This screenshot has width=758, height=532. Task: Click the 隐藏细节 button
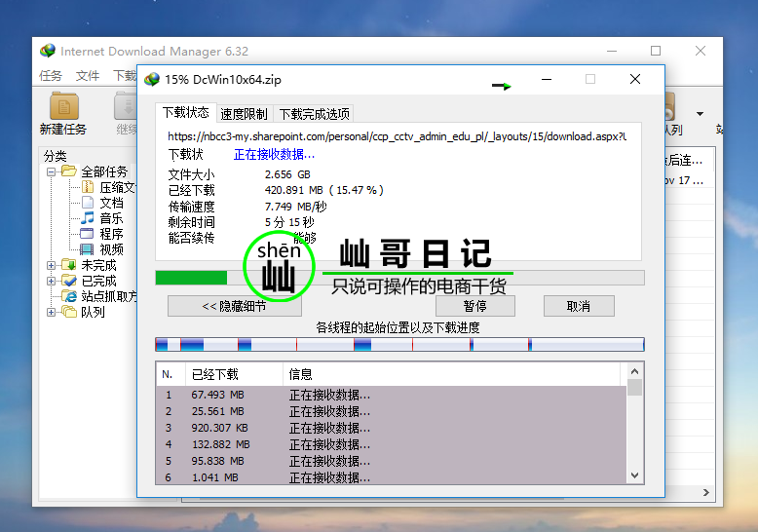(x=235, y=306)
